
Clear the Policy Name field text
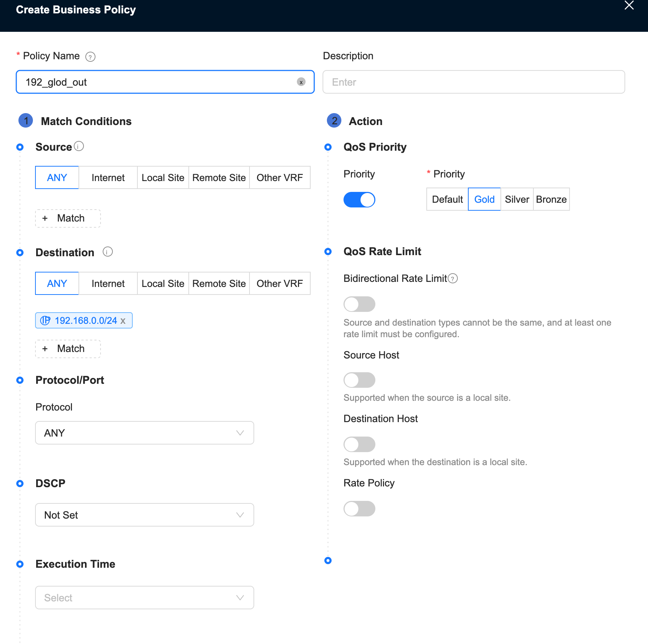click(x=301, y=82)
